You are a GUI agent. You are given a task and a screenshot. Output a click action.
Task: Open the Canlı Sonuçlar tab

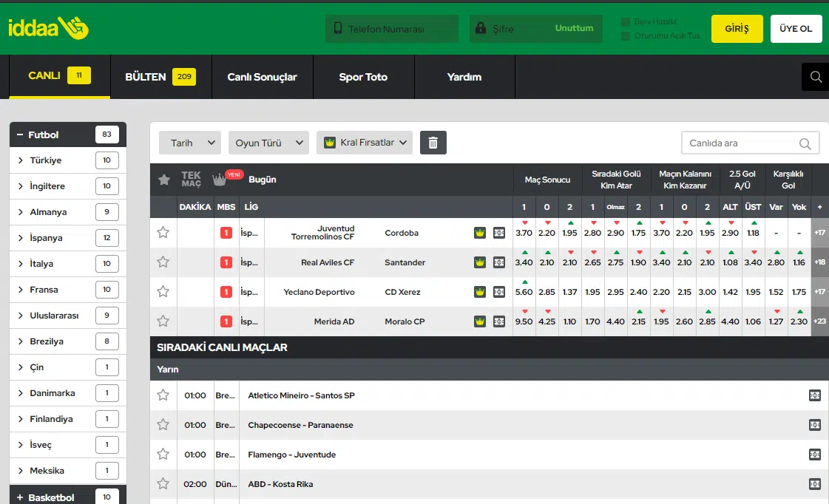[263, 77]
